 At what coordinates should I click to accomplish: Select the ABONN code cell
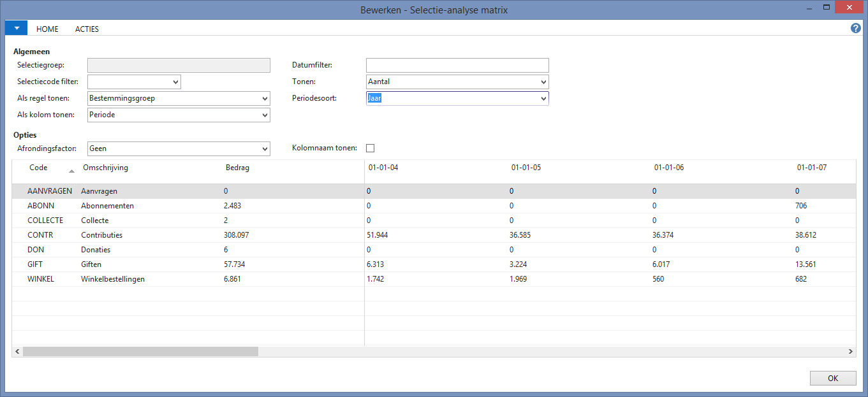pos(41,206)
